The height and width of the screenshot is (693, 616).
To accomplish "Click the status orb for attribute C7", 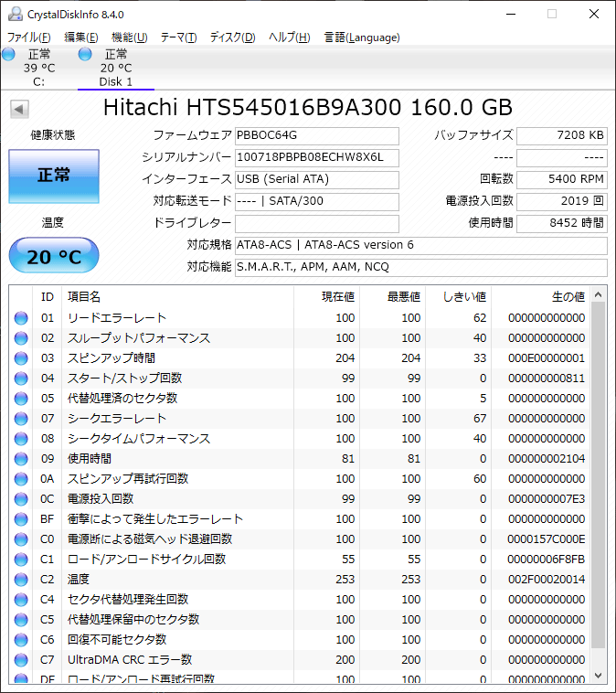I will 21,660.
